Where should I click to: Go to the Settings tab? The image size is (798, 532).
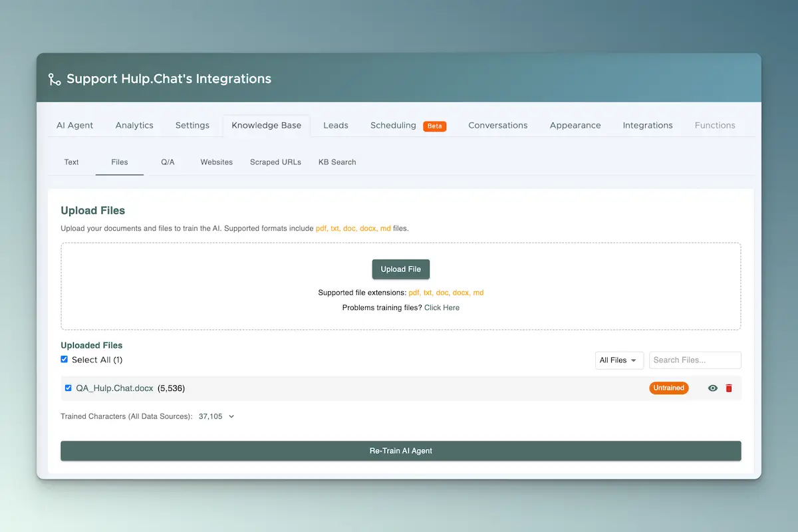(x=192, y=125)
